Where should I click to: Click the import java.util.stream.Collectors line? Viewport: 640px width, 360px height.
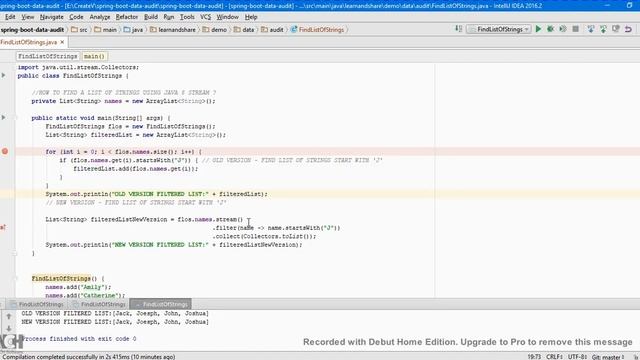click(78, 67)
